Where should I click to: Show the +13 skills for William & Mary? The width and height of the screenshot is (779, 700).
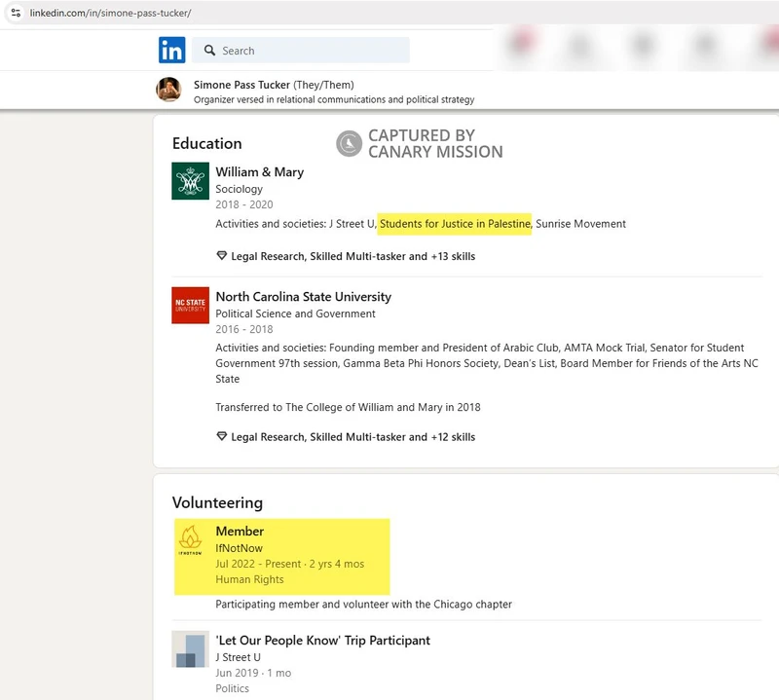(352, 256)
